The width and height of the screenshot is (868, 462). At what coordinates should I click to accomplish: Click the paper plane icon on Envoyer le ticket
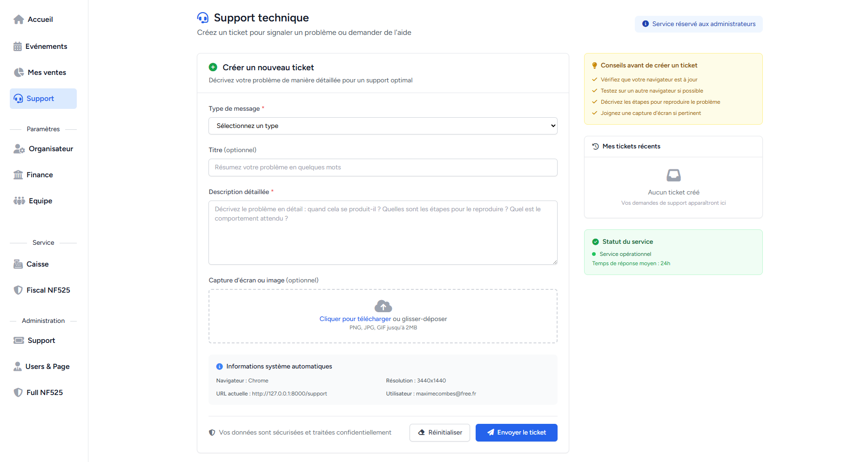(x=491, y=433)
